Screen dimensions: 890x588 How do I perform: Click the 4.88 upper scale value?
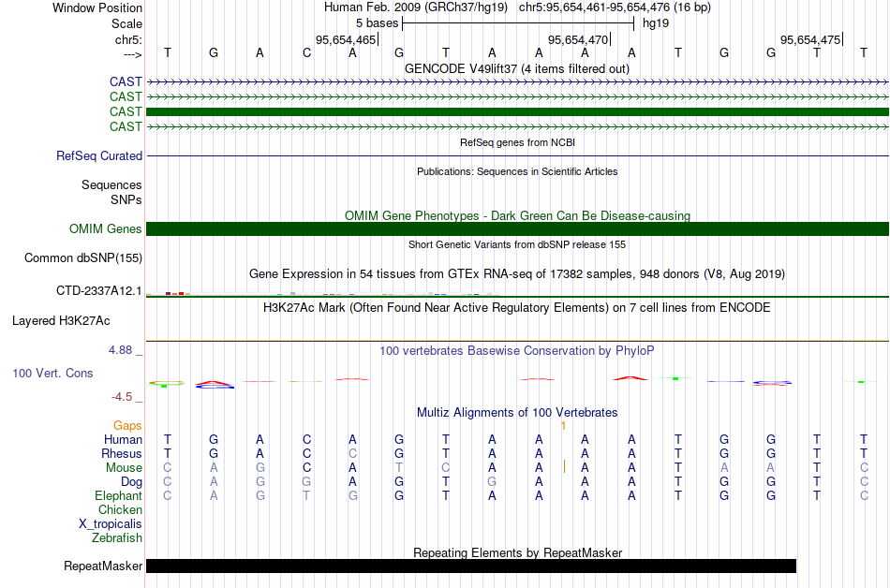point(120,350)
